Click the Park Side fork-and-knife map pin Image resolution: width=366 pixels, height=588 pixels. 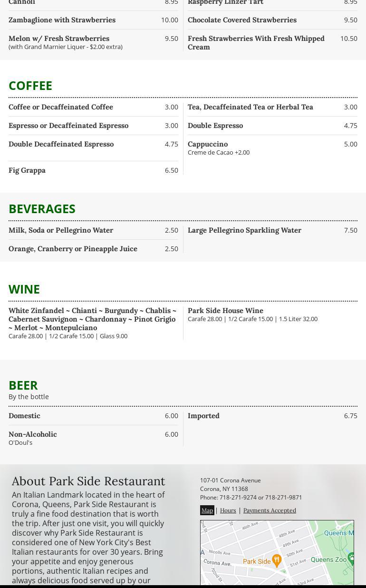(276, 560)
